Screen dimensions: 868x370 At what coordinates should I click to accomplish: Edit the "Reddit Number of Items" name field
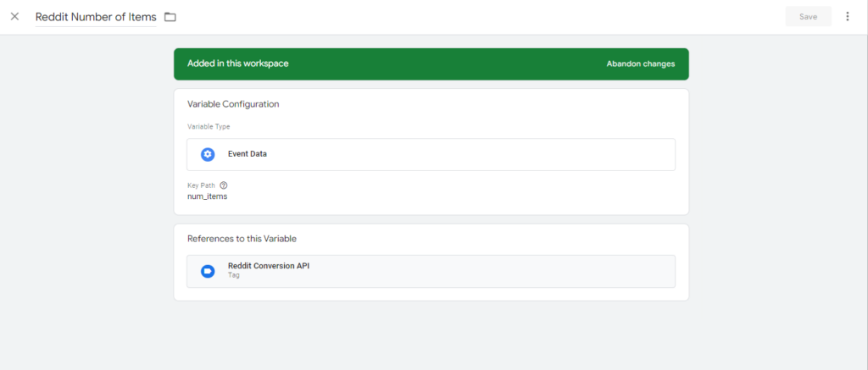tap(95, 17)
